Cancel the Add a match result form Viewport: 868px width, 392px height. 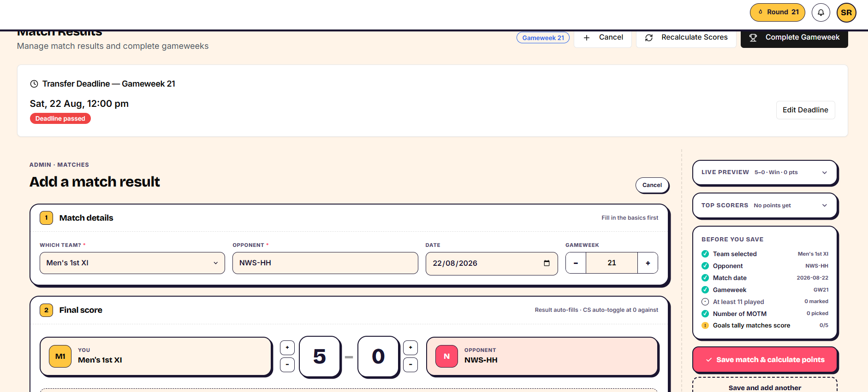652,185
